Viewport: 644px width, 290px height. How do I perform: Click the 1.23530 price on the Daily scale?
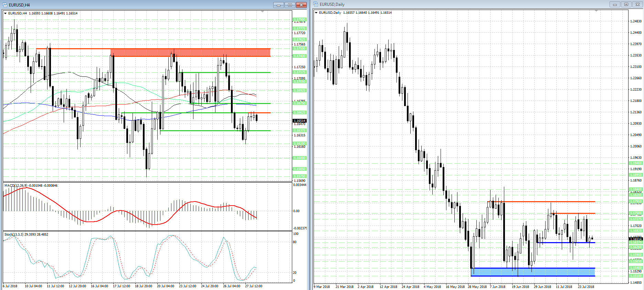[x=636, y=55]
